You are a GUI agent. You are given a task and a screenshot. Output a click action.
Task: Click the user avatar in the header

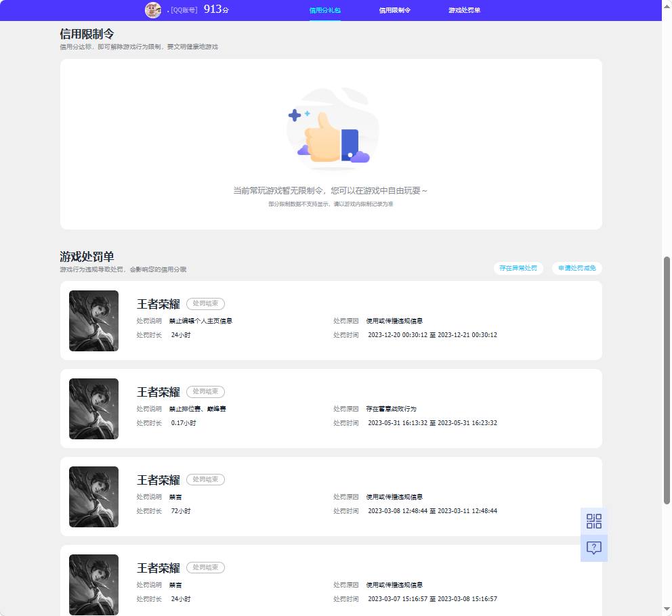(153, 10)
